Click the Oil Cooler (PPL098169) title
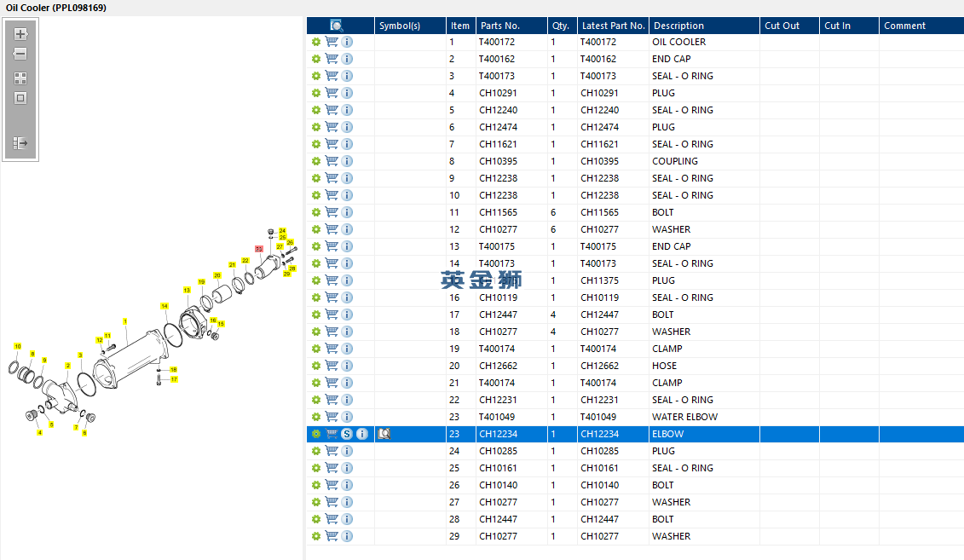The width and height of the screenshot is (964, 560). 56,8
